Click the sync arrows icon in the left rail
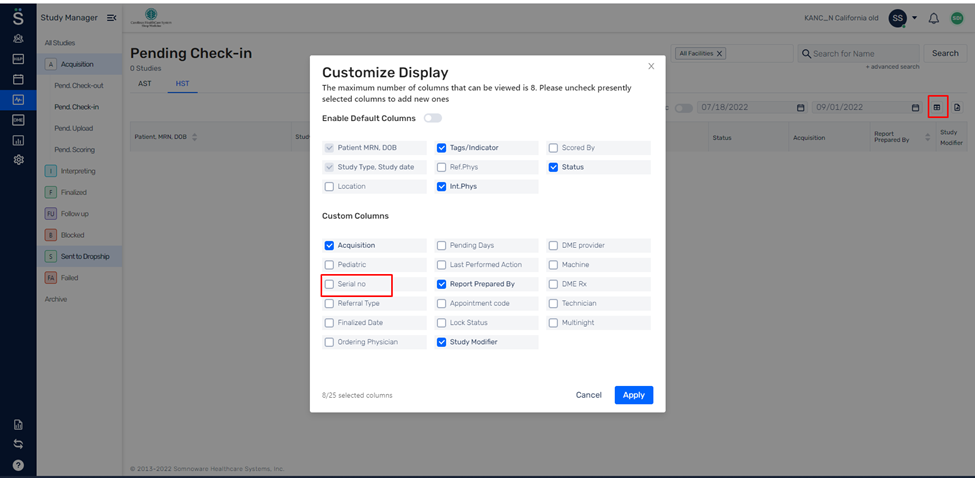 tap(18, 444)
